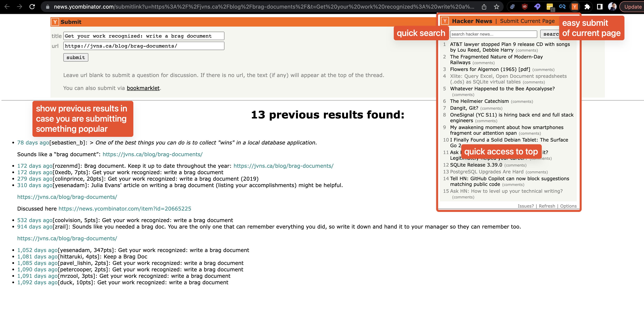This screenshot has width=644, height=312.
Task: Click the user profile avatar
Action: point(612,7)
